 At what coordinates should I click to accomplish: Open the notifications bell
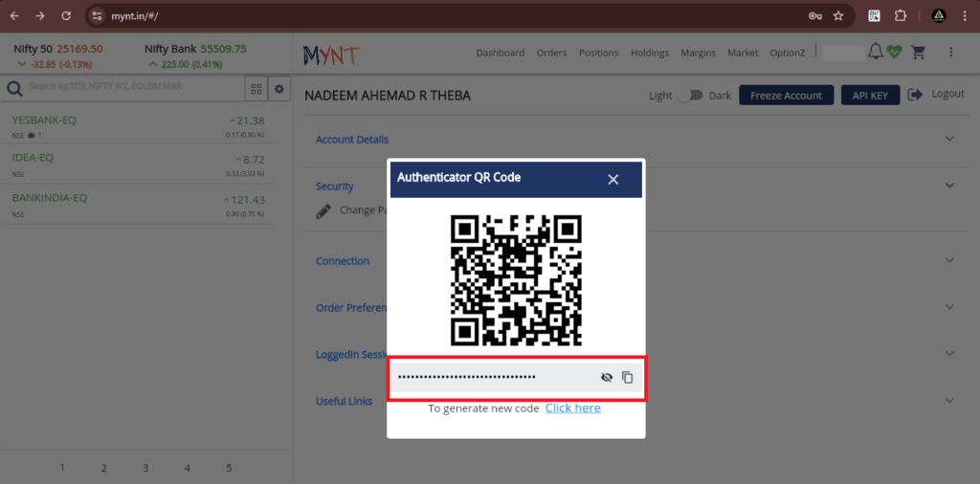click(x=875, y=52)
